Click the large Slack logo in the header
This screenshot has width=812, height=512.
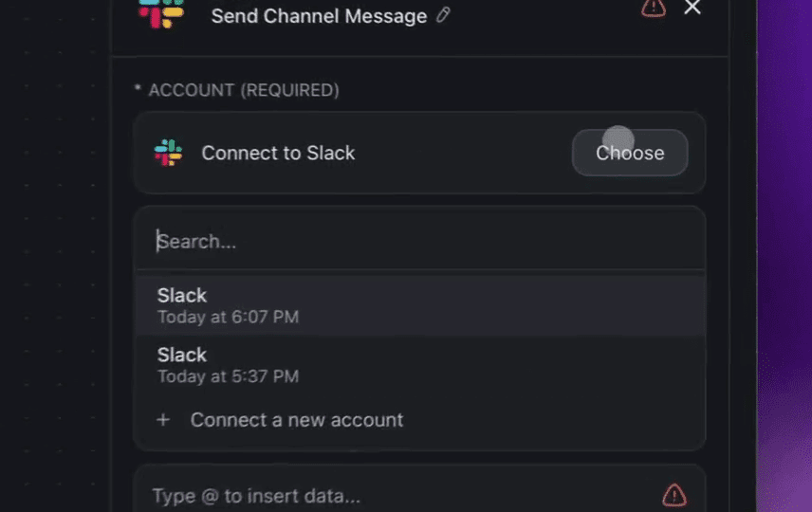point(161,13)
